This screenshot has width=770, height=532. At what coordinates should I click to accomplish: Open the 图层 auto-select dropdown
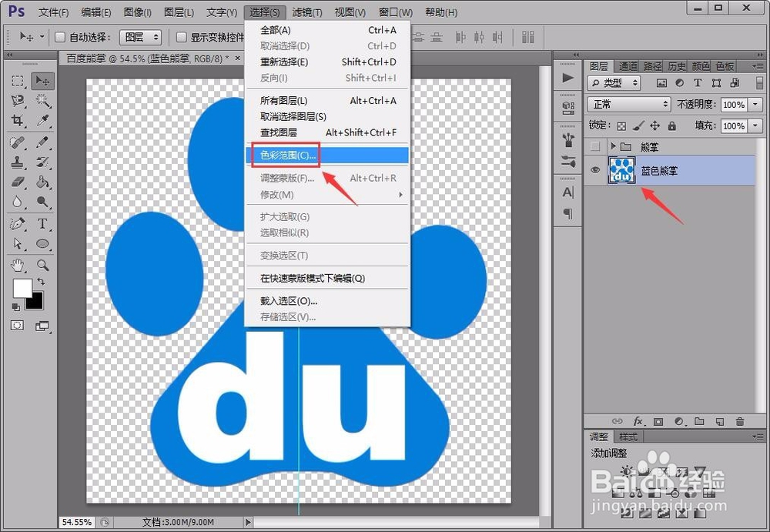click(x=141, y=37)
